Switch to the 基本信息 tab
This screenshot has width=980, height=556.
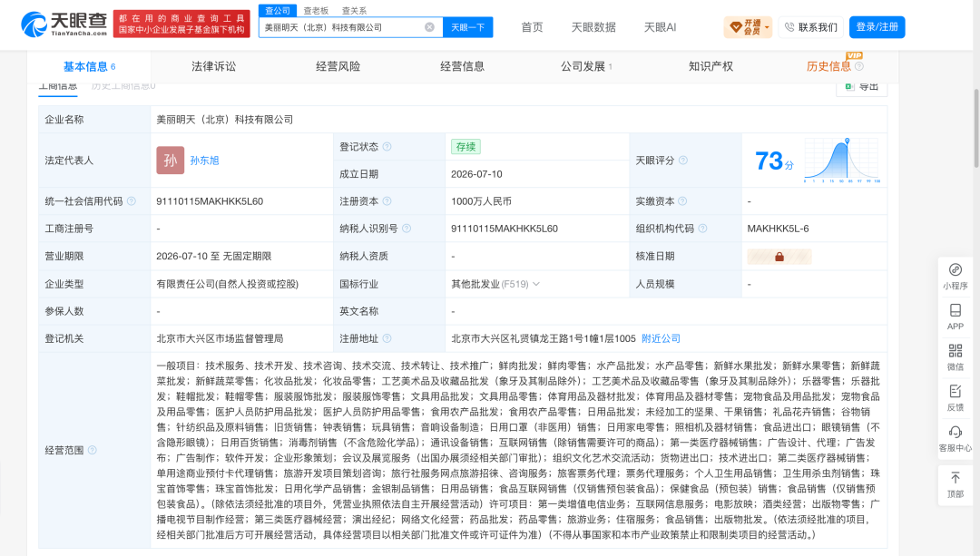(89, 67)
